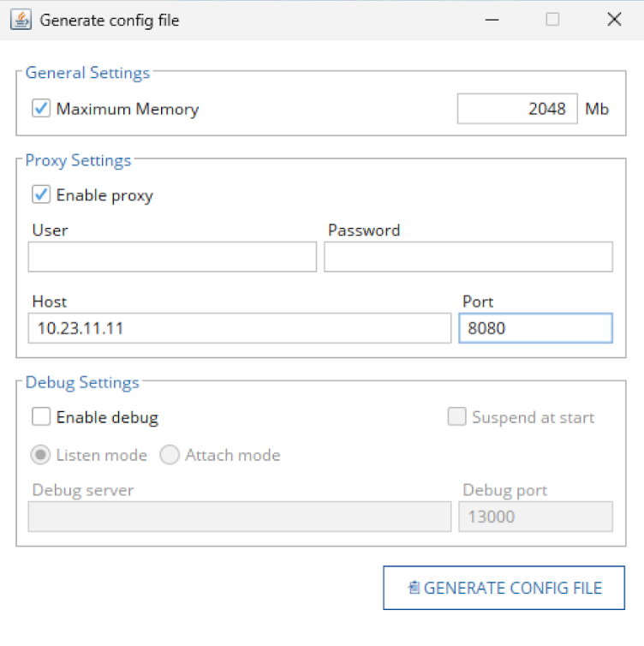Image resolution: width=644 pixels, height=646 pixels.
Task: Select the Listen mode radio button
Action: [40, 455]
